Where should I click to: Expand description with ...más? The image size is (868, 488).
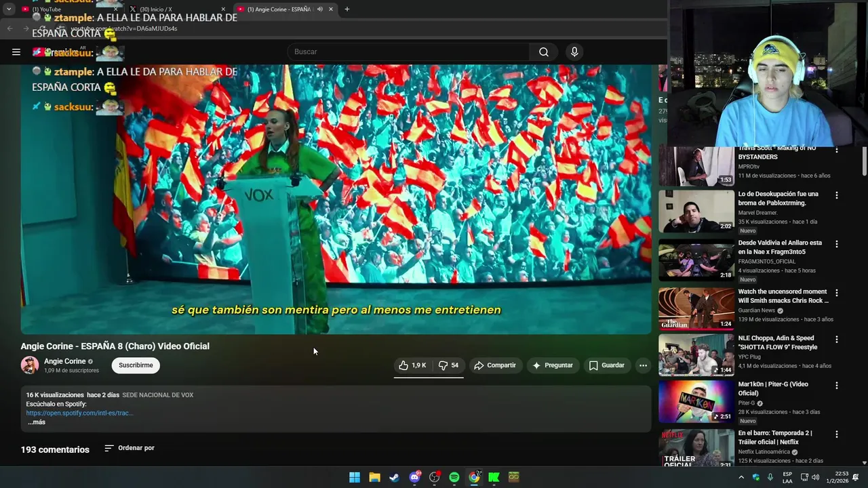pos(37,422)
